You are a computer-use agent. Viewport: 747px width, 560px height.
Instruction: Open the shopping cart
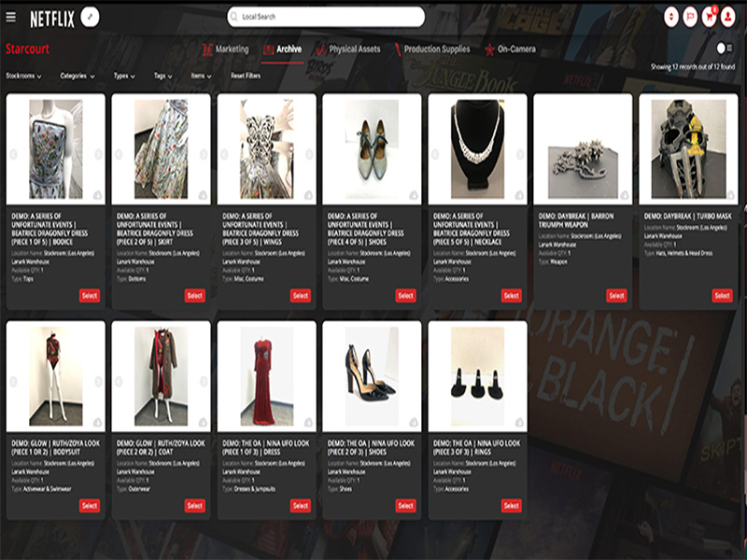tap(710, 17)
